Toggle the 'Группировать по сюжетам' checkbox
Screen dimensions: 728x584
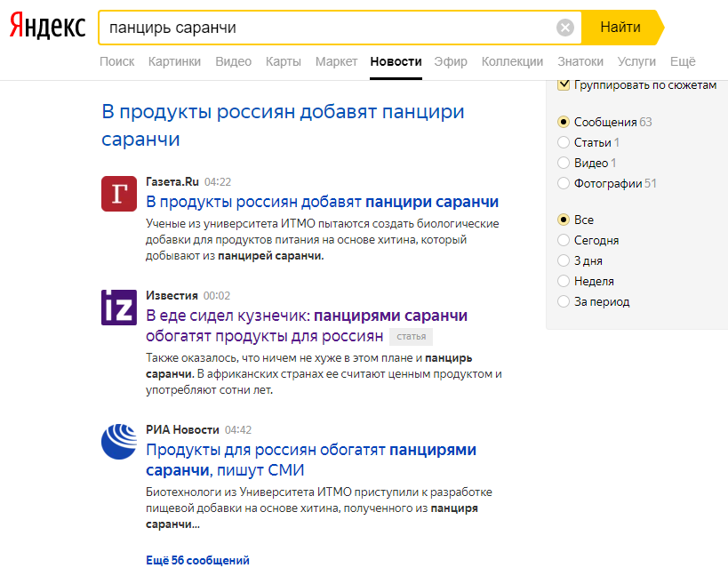[564, 85]
